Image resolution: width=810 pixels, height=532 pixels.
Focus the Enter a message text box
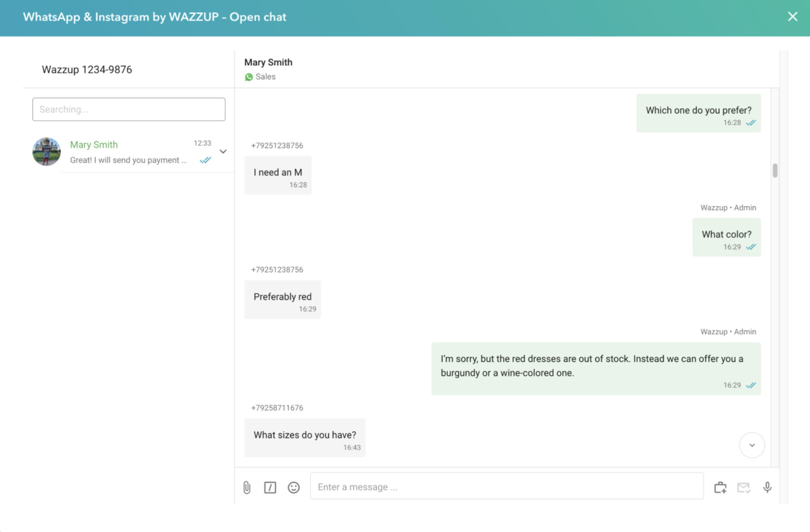coord(506,487)
